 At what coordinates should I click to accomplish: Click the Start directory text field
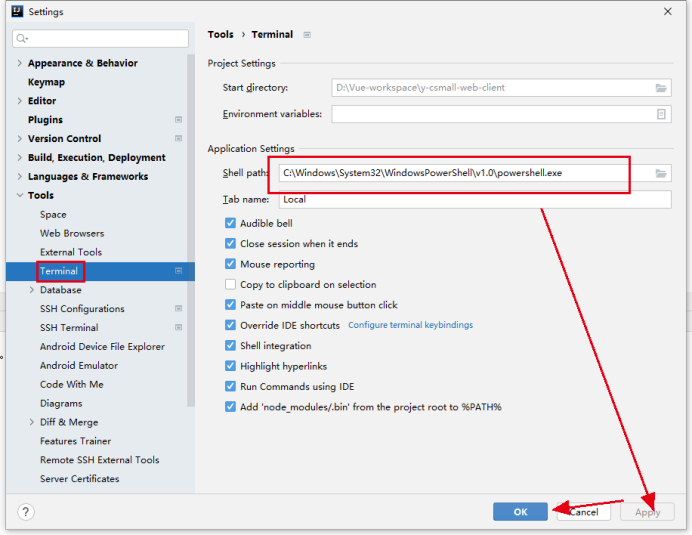tap(501, 88)
